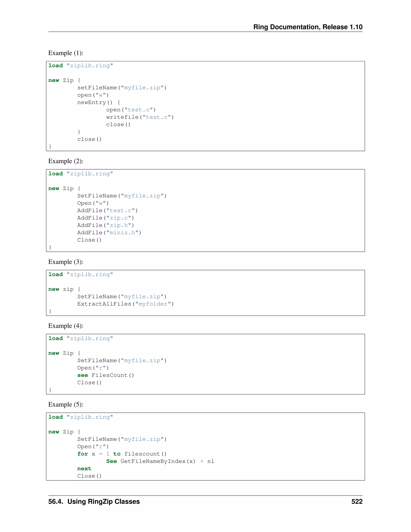Click the 'Example (3):' heading
This screenshot has width=411, height=532.
click(x=66, y=262)
